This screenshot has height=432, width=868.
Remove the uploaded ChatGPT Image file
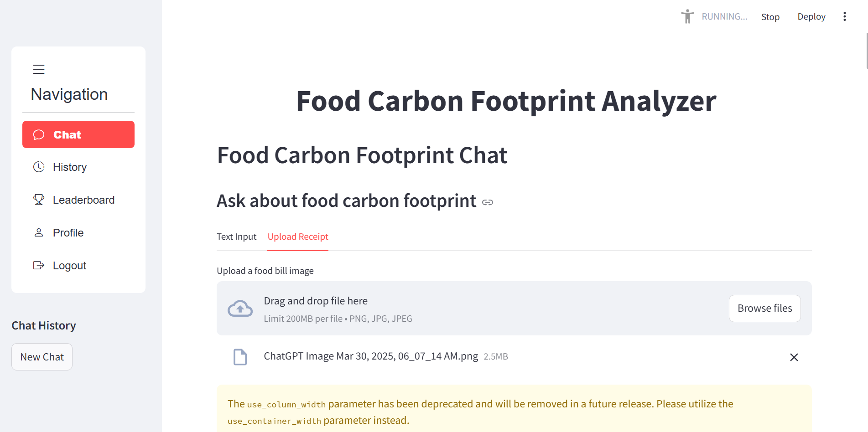pos(794,357)
